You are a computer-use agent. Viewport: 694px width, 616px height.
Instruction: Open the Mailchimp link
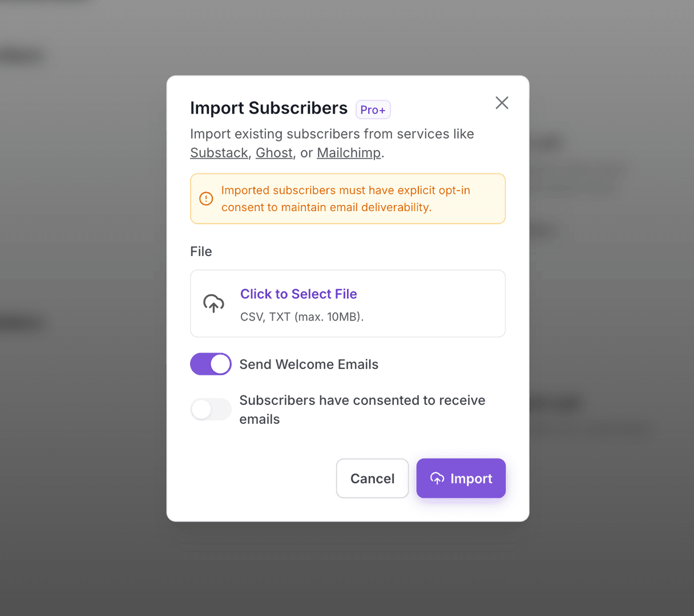[349, 153]
